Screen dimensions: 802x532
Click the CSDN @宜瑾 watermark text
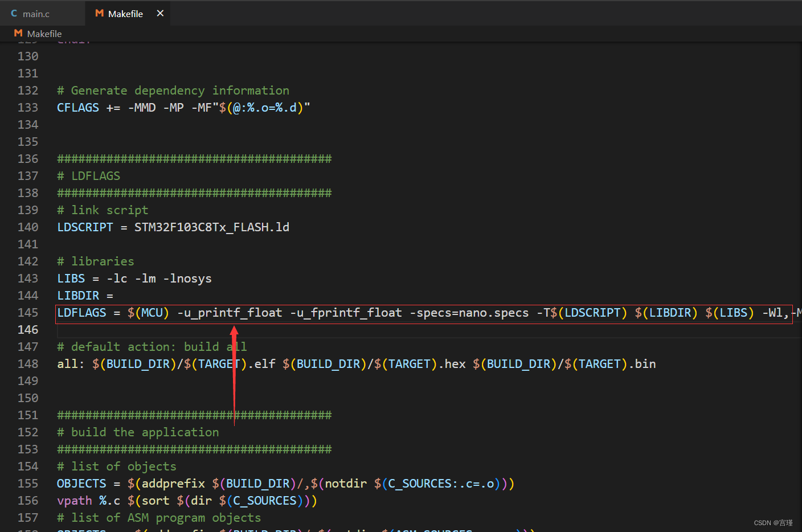click(774, 522)
